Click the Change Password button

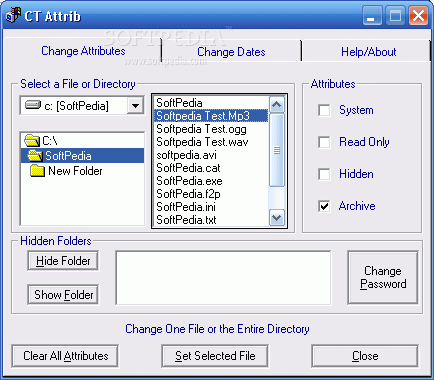pos(383,277)
